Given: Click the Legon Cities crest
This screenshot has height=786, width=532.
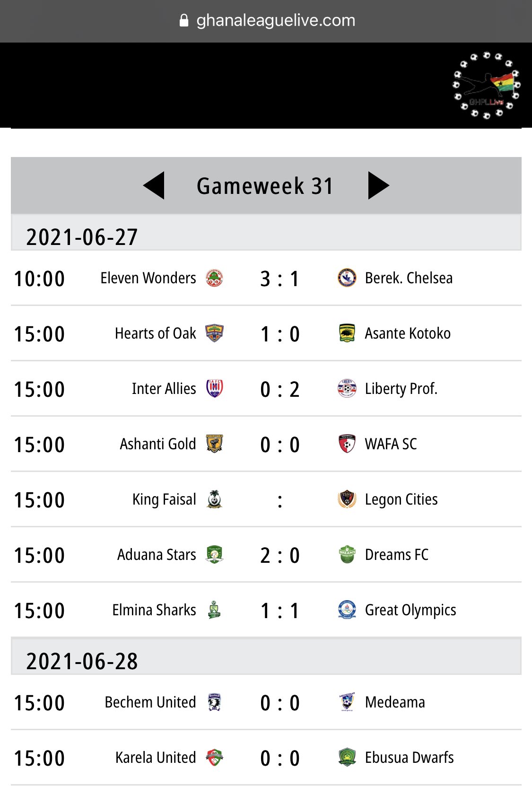Looking at the screenshot, I should coord(347,499).
